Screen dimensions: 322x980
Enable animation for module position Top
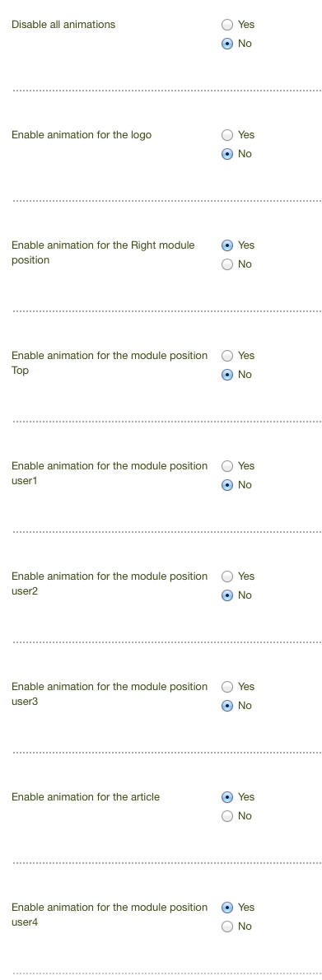227,356
